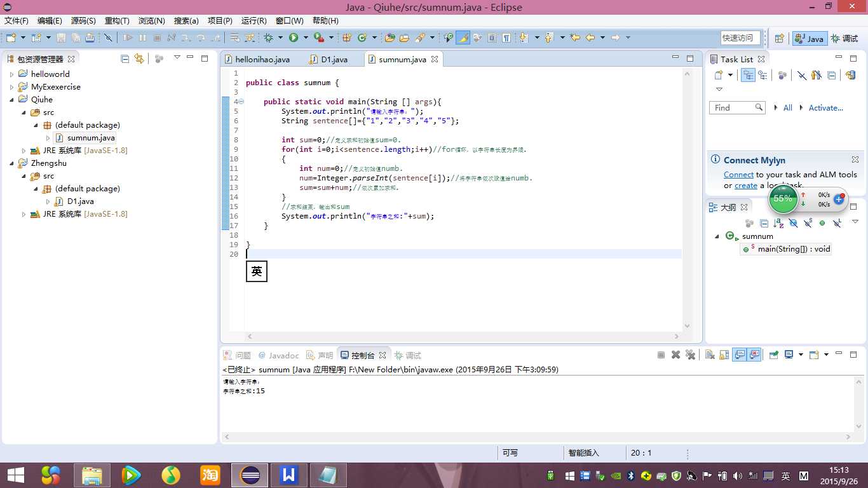Click the 快速访问 quick access field
This screenshot has width=868, height=488.
point(740,38)
